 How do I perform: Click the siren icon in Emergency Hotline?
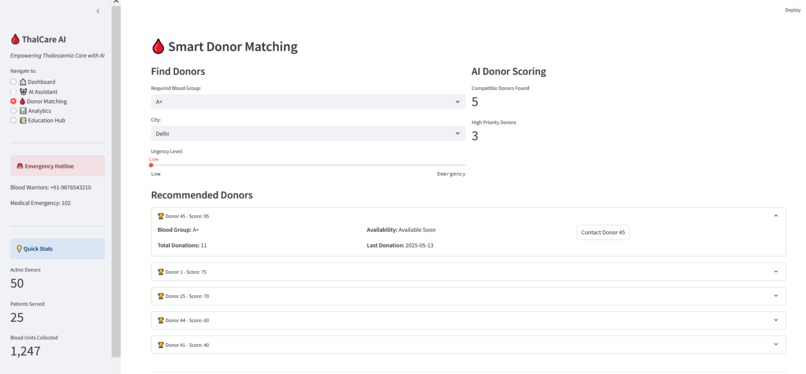pyautogui.click(x=20, y=166)
